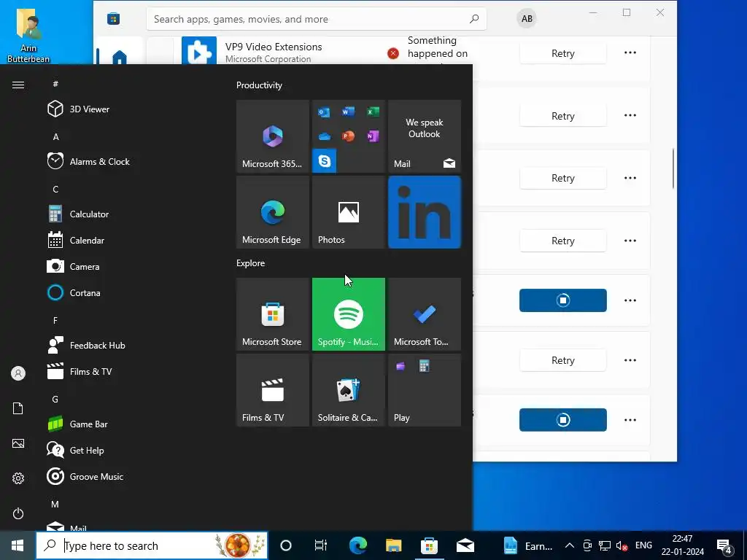
Task: Go to Store Home in sidebar
Action: [x=120, y=57]
